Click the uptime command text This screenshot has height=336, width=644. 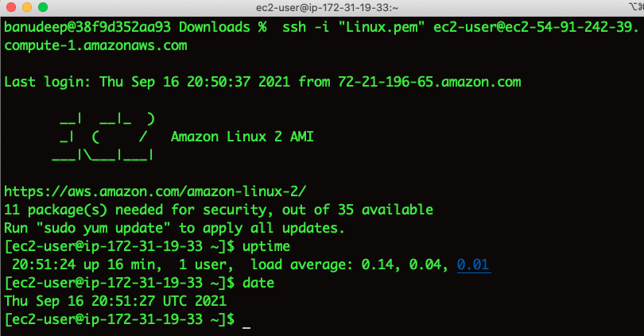266,246
